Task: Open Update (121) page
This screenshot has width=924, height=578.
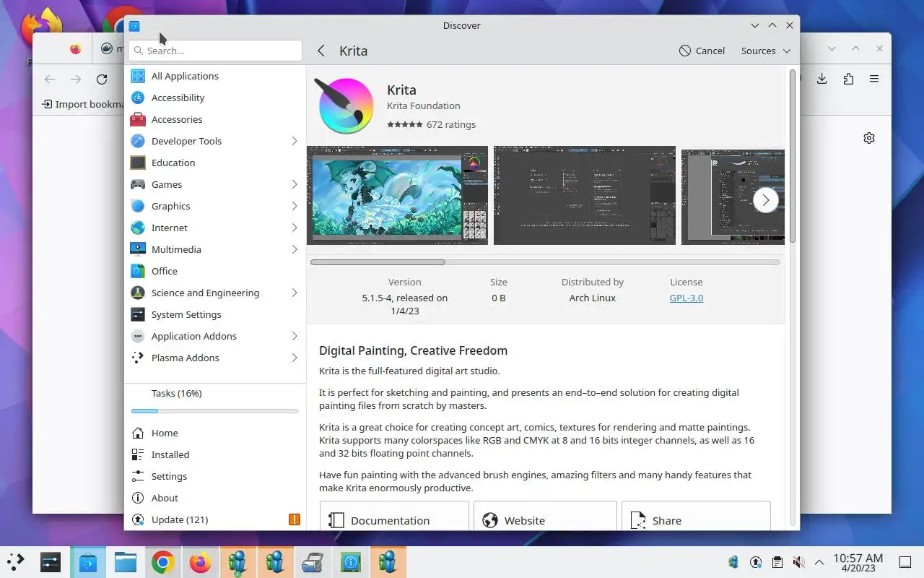Action: 215,519
